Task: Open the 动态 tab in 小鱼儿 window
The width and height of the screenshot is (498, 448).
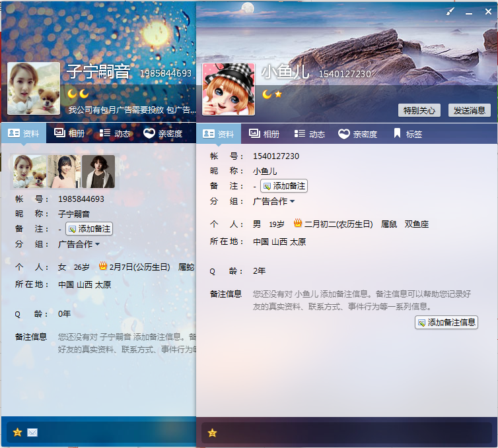Action: (309, 134)
